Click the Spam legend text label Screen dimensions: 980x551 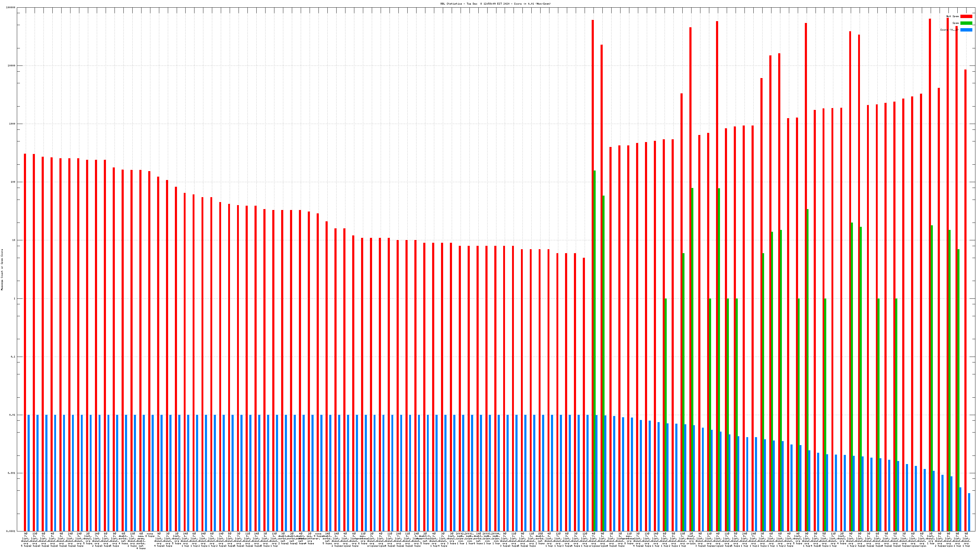pos(956,23)
